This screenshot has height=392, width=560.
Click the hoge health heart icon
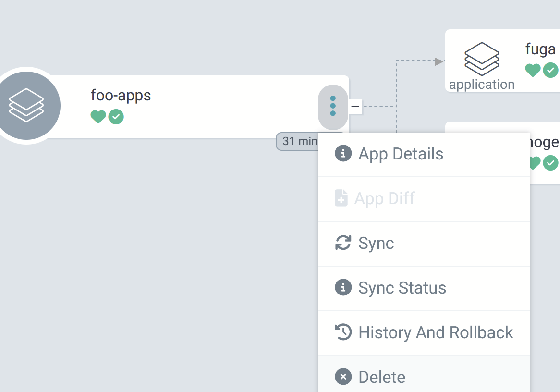pyautogui.click(x=535, y=163)
